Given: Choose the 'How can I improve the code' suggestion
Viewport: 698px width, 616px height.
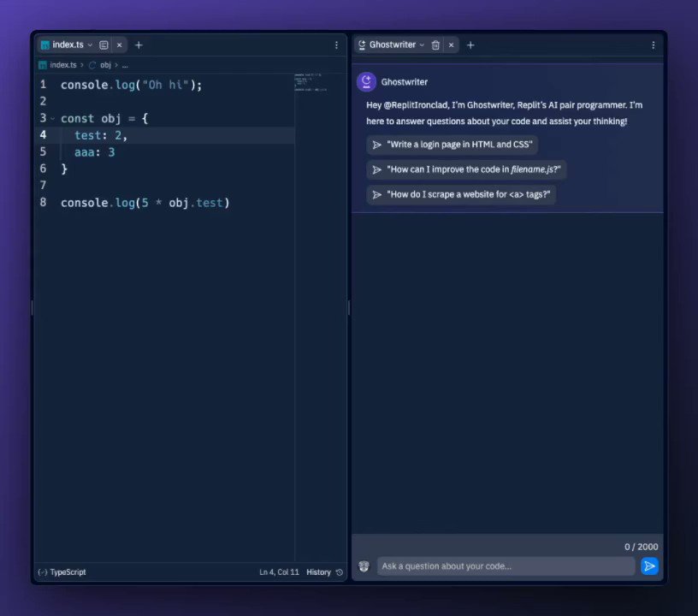Looking at the screenshot, I should click(466, 169).
